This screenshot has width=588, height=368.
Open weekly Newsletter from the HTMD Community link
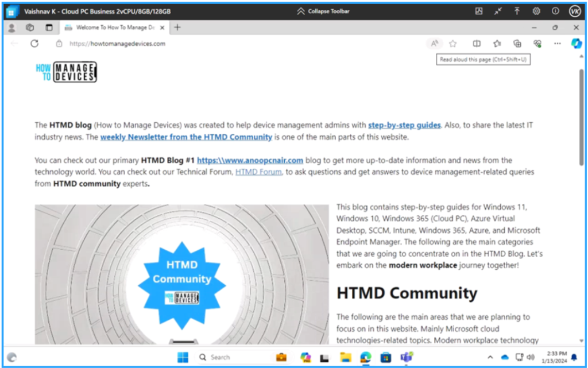pos(186,137)
